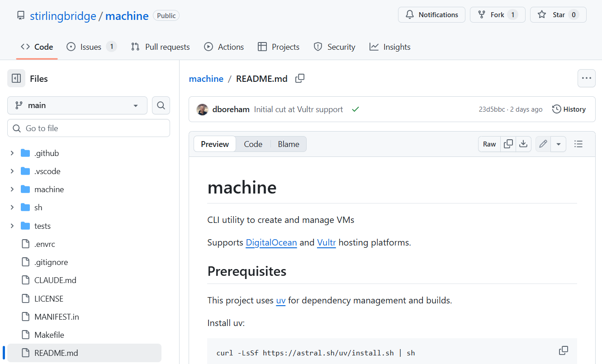
Task: Switch to Preview view
Action: click(x=215, y=144)
